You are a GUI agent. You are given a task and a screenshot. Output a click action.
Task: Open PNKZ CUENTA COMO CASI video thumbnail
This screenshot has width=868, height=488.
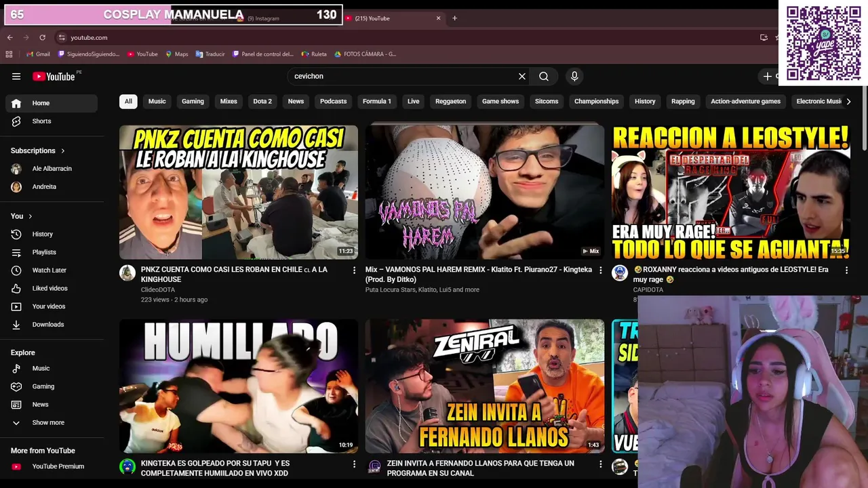click(x=239, y=192)
